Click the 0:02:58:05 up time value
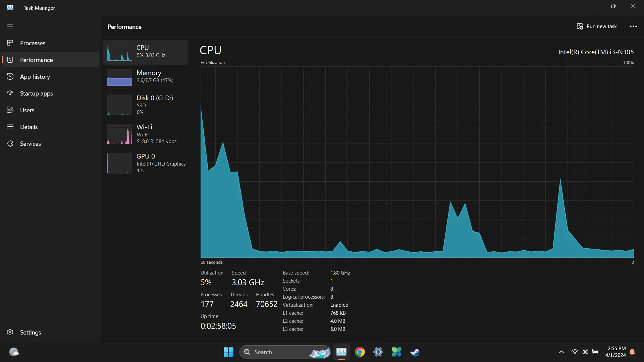644x362 pixels. click(218, 326)
